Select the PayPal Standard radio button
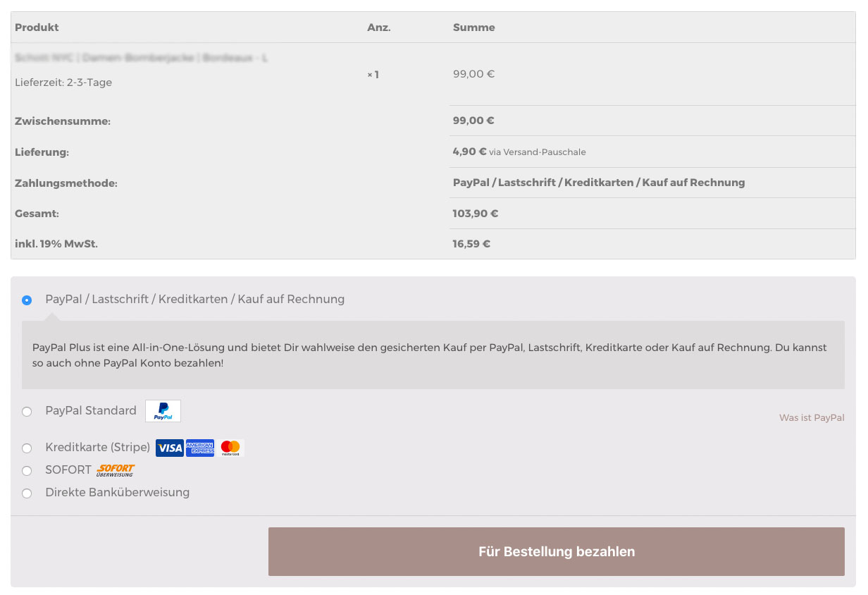868x595 pixels. coord(27,412)
